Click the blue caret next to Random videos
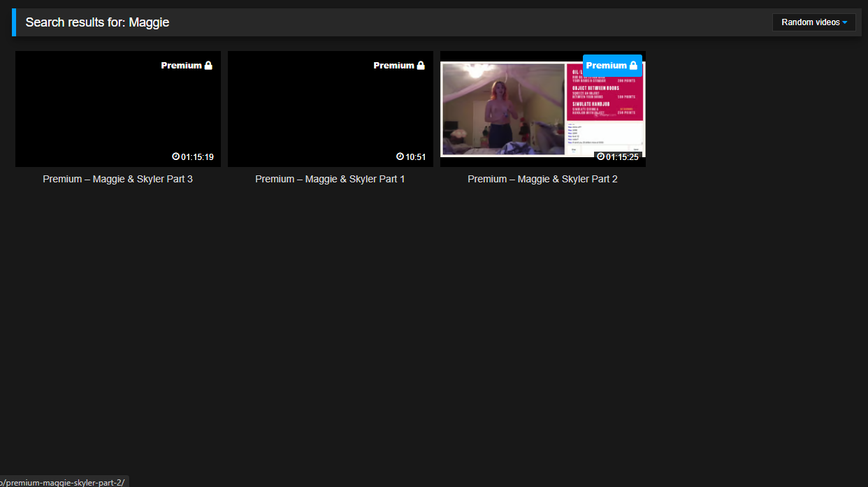The image size is (868, 487). (845, 22)
